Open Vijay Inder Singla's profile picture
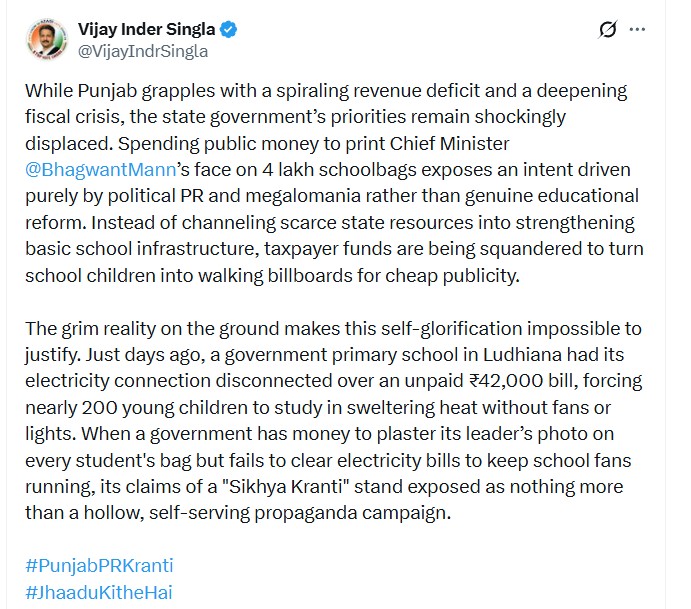691x609 pixels. pyautogui.click(x=47, y=39)
